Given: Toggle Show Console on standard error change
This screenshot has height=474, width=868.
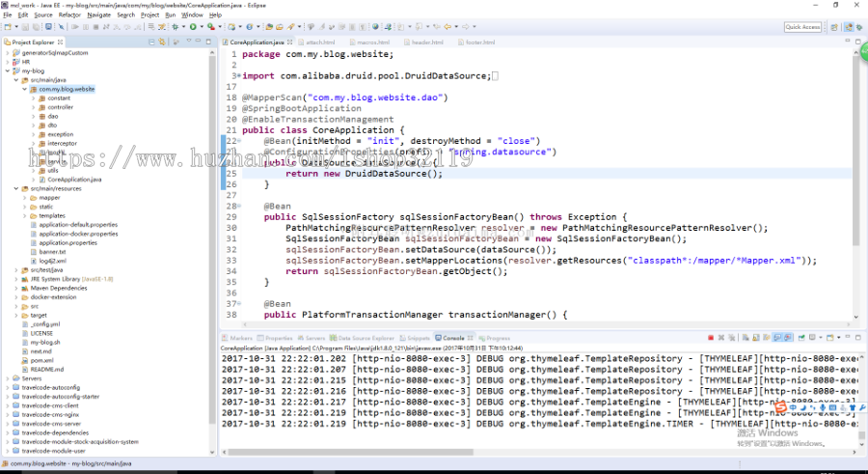Looking at the screenshot, I should [788, 337].
